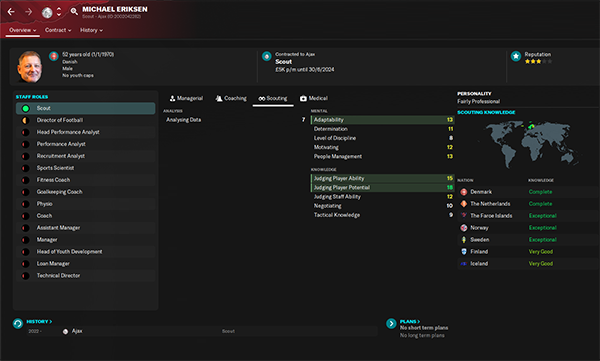Click the Reputation star badge icon
The image size is (600, 361).
pyautogui.click(x=516, y=56)
